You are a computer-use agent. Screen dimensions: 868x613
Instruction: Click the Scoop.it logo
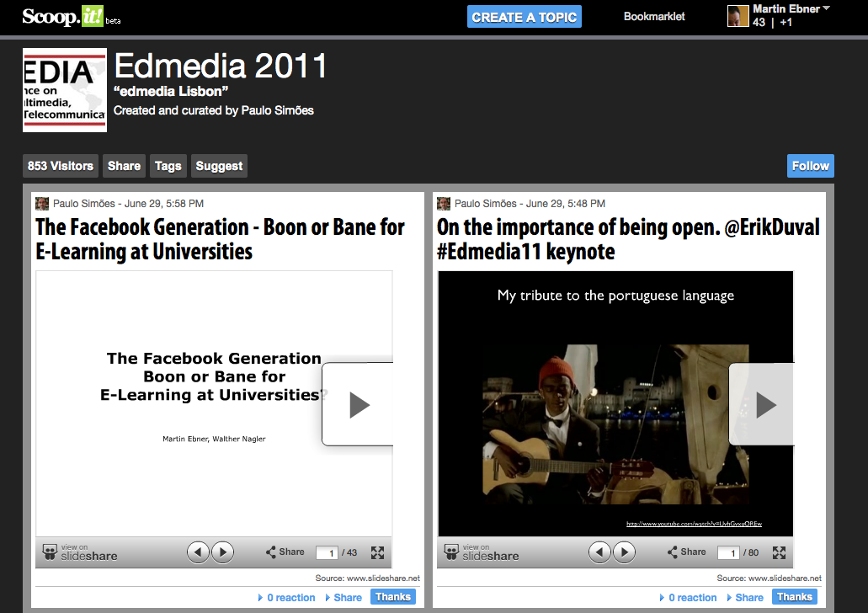point(63,17)
